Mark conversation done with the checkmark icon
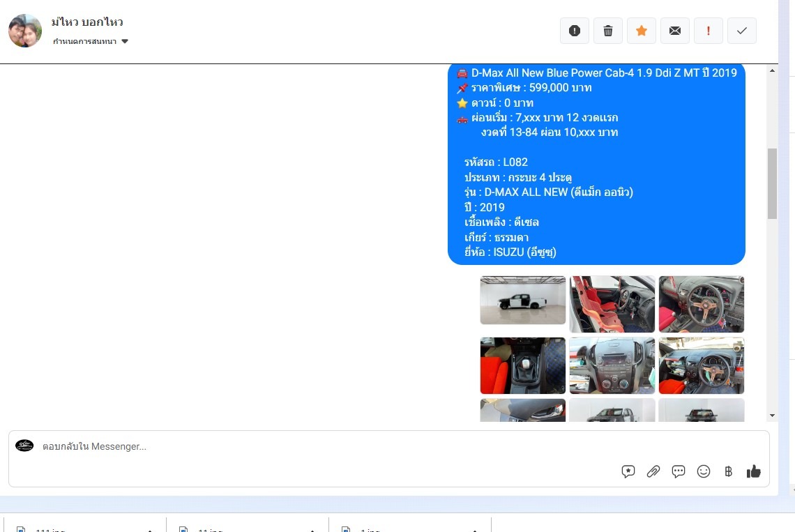 [742, 31]
